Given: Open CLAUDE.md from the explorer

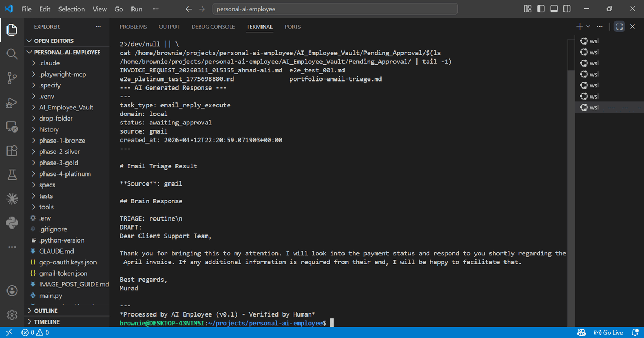Looking at the screenshot, I should (56, 251).
